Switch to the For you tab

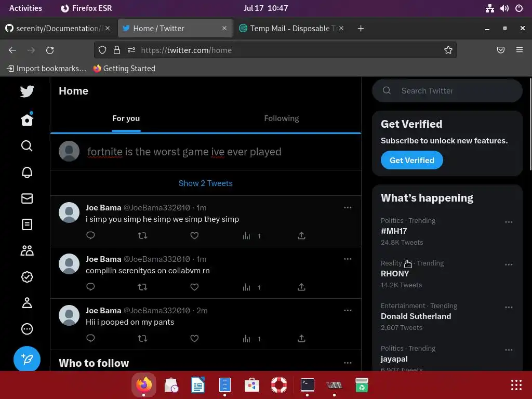(x=126, y=118)
